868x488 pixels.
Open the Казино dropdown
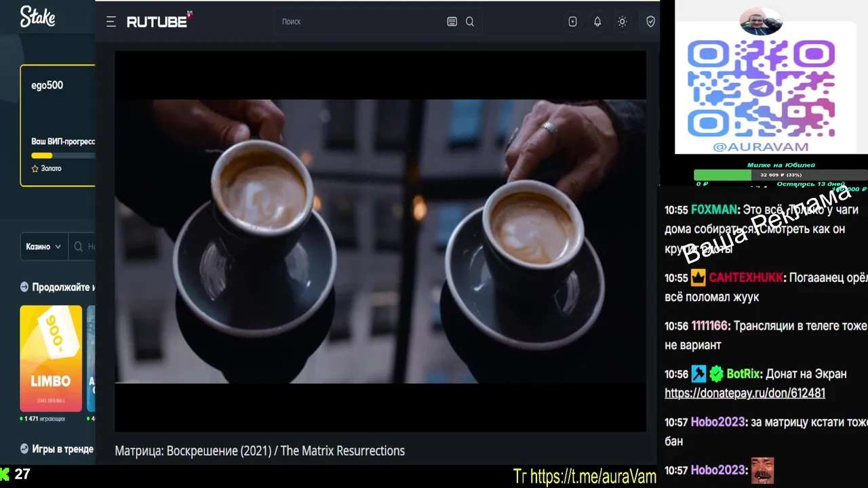(x=43, y=247)
